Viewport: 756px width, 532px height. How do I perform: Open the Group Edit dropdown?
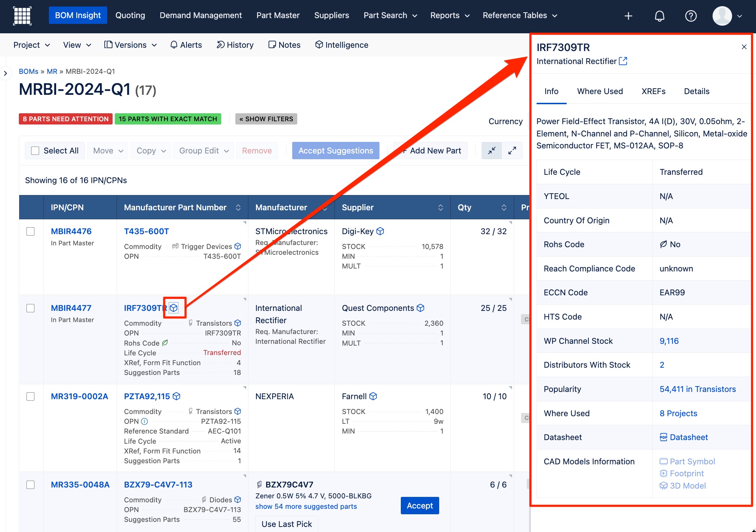click(204, 151)
